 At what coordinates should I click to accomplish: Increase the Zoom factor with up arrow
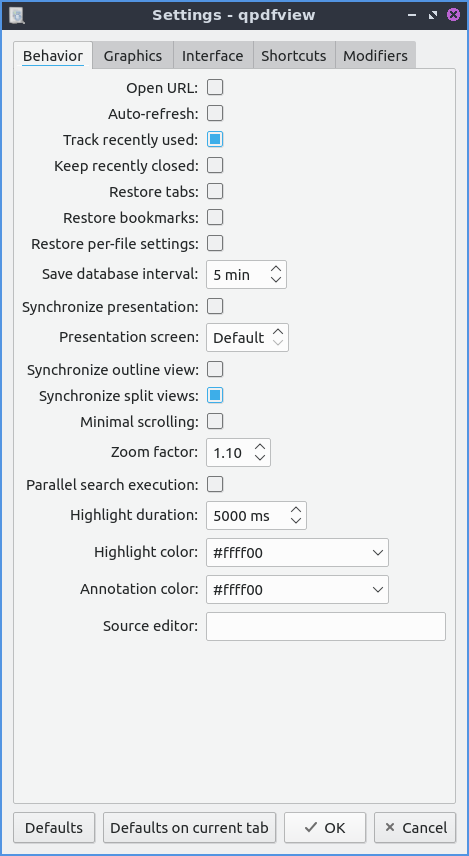coord(260,447)
